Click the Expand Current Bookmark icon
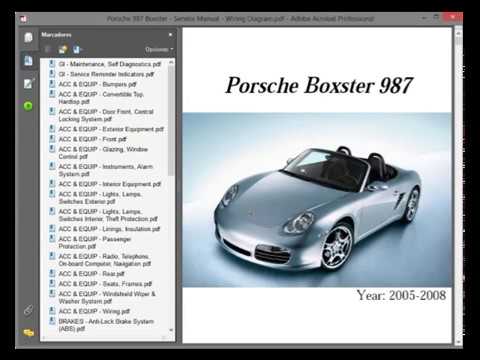 [77, 50]
